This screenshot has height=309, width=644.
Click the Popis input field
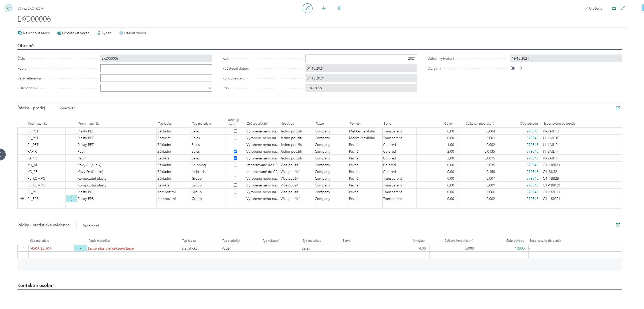156,68
